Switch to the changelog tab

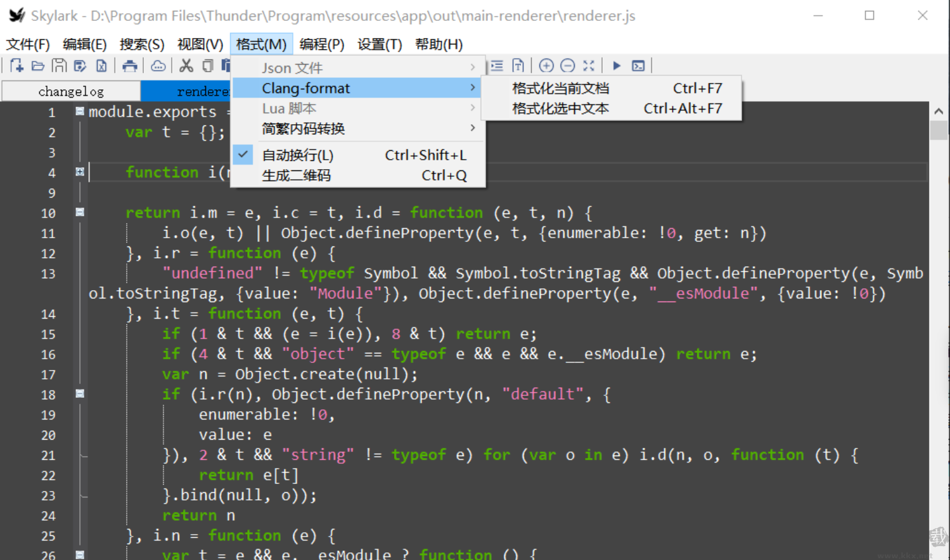(71, 91)
